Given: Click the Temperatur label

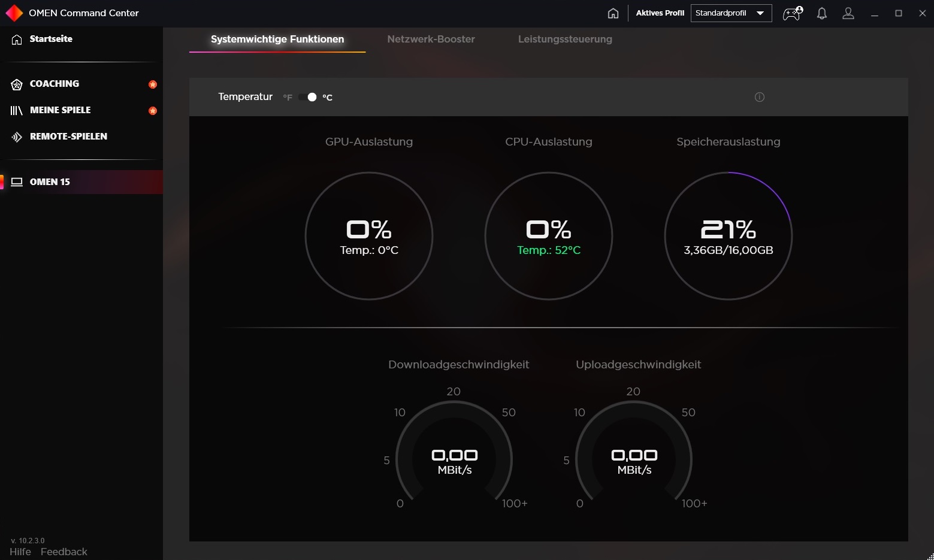Looking at the screenshot, I should click(245, 97).
